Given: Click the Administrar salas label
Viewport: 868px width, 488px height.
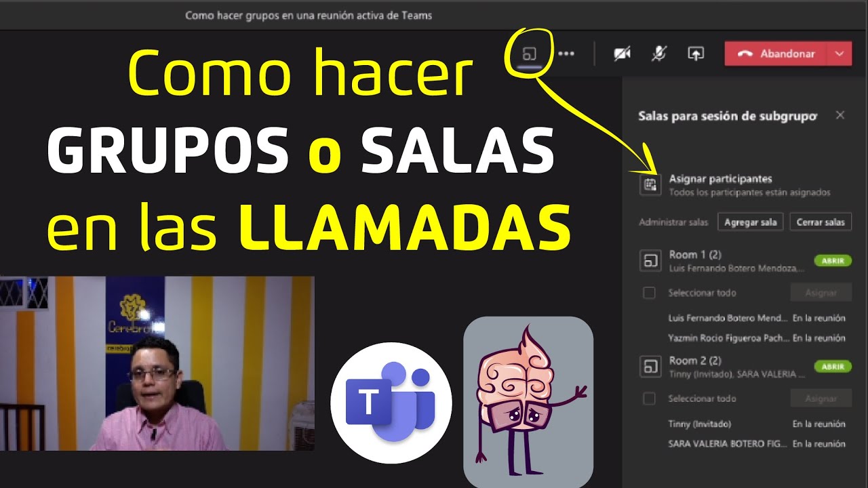Looking at the screenshot, I should pyautogui.click(x=673, y=222).
